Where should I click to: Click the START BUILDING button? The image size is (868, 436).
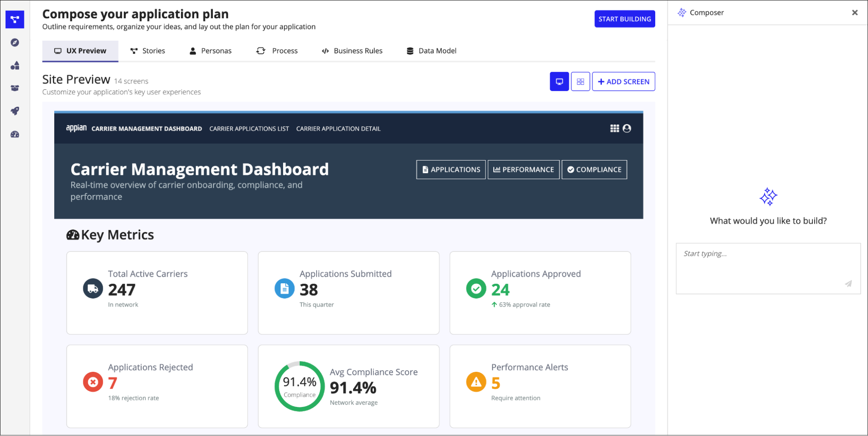click(x=624, y=19)
